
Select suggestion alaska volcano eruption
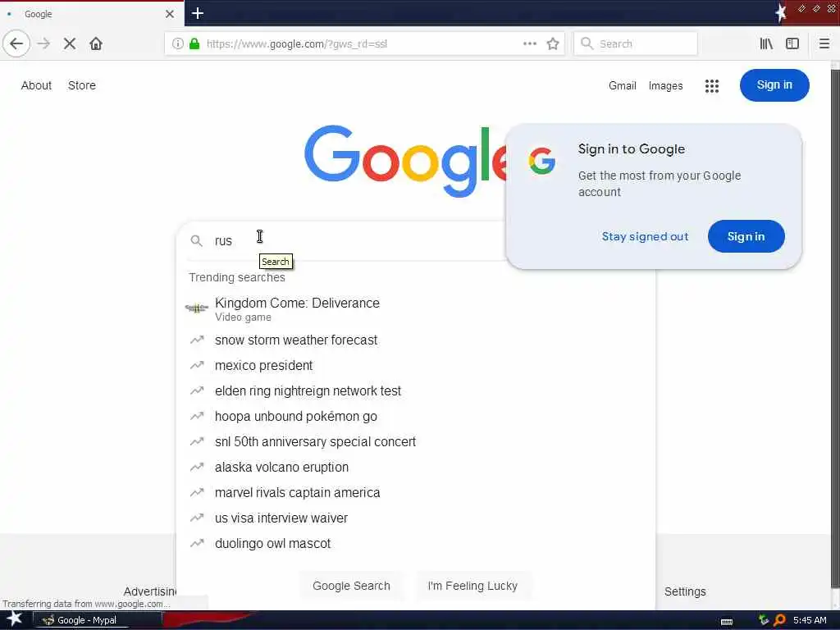pos(416,467)
